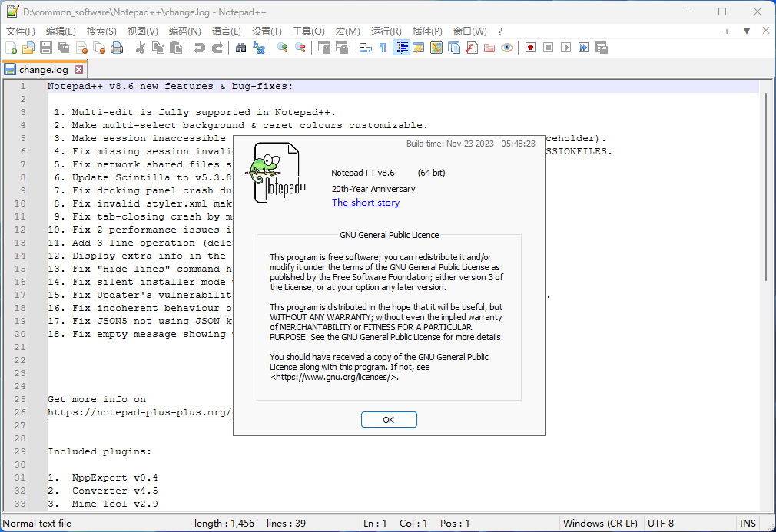This screenshot has width=776, height=532.
Task: Click the Undo arrow icon
Action: click(200, 48)
